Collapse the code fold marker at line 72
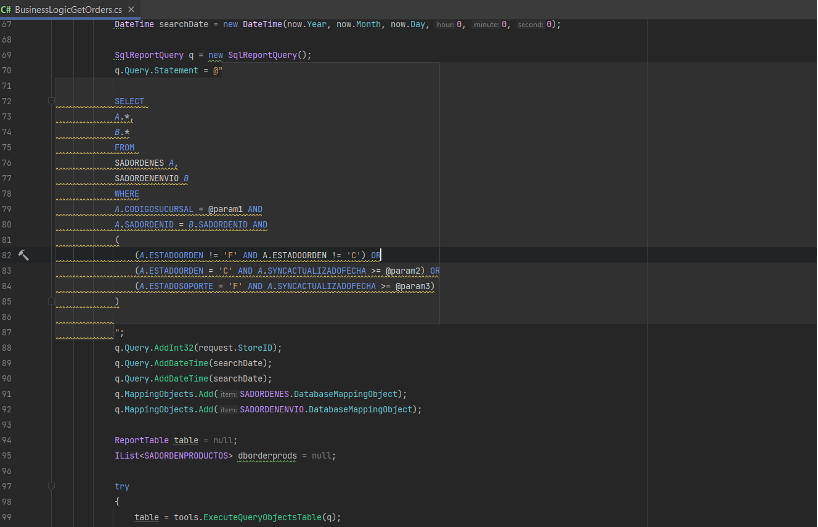Screen dimensions: 818x527 click(51, 101)
